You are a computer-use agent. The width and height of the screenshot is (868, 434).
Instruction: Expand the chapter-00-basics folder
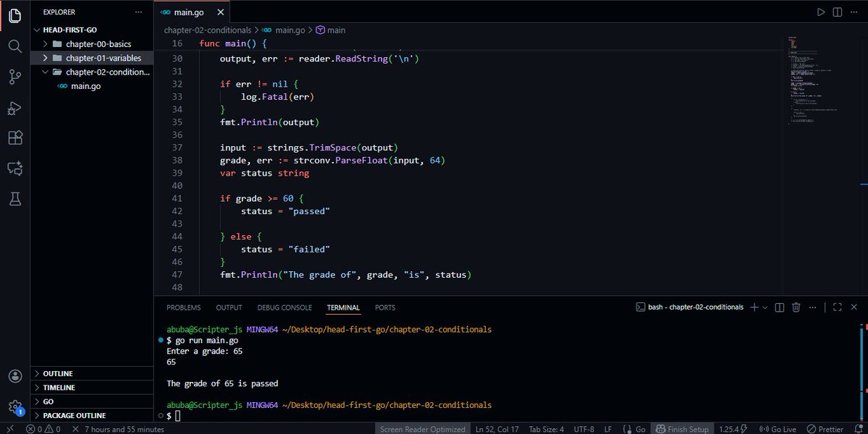point(92,43)
